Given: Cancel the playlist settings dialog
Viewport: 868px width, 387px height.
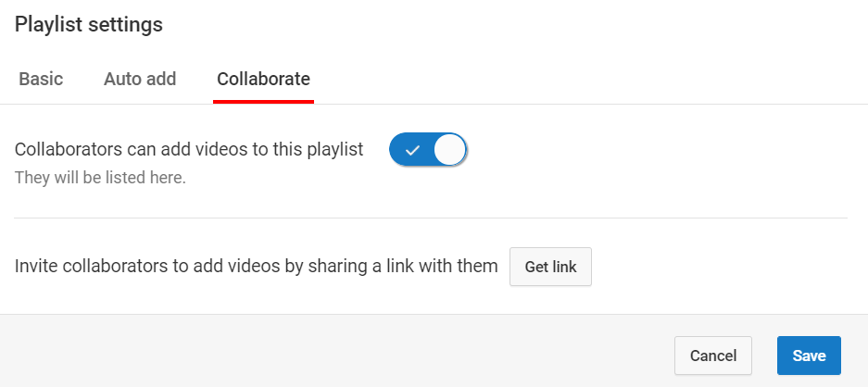Looking at the screenshot, I should (x=713, y=356).
